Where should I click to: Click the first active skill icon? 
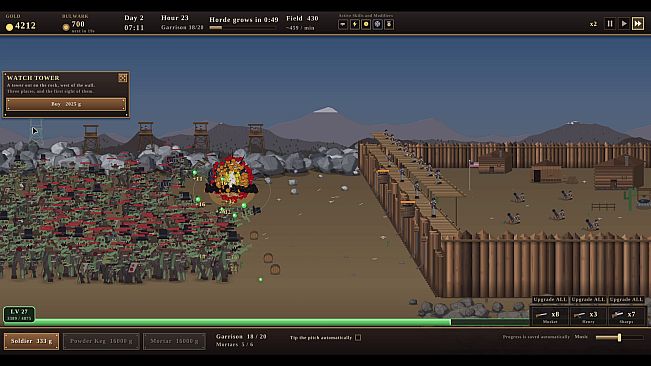click(343, 24)
